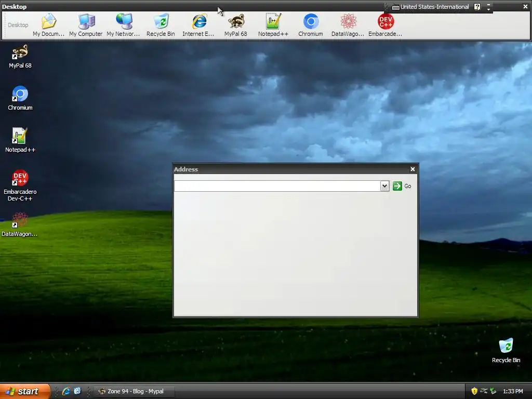
Task: Open the Start menu
Action: click(25, 391)
